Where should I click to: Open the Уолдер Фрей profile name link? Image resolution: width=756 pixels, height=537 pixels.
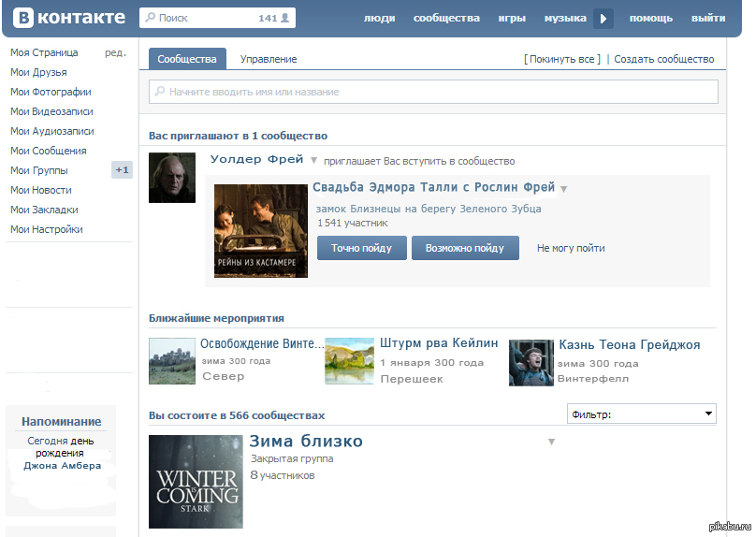point(257,159)
